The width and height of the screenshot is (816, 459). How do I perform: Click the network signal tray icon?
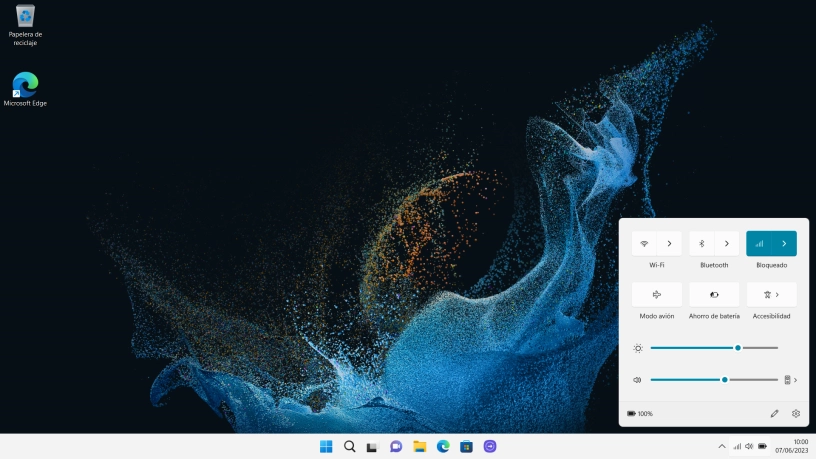737,447
